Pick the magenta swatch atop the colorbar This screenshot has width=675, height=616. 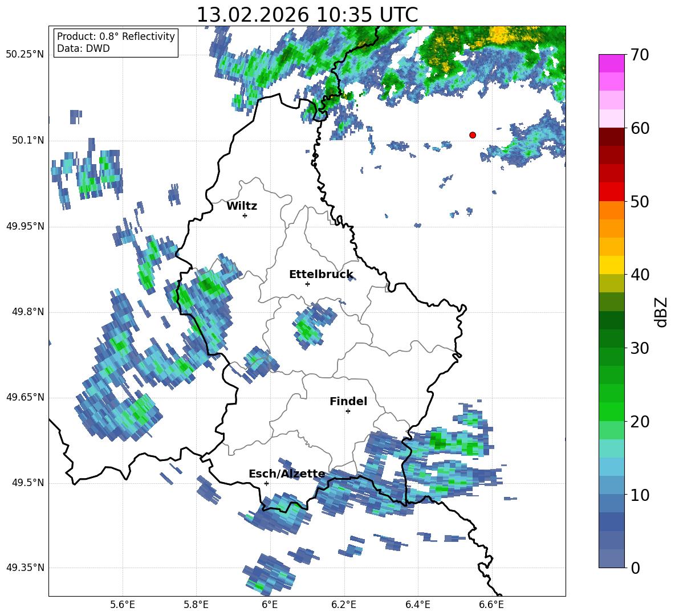(x=611, y=63)
